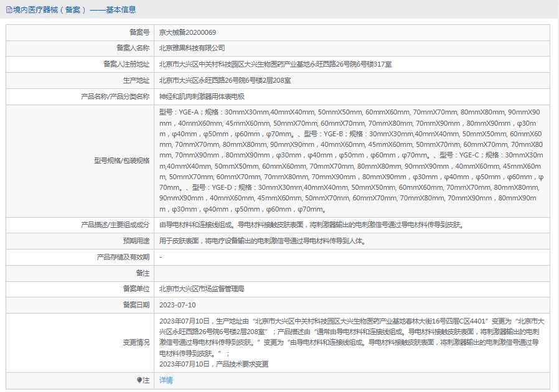
Task: Click the 变更情况 row label
Action: click(136, 342)
